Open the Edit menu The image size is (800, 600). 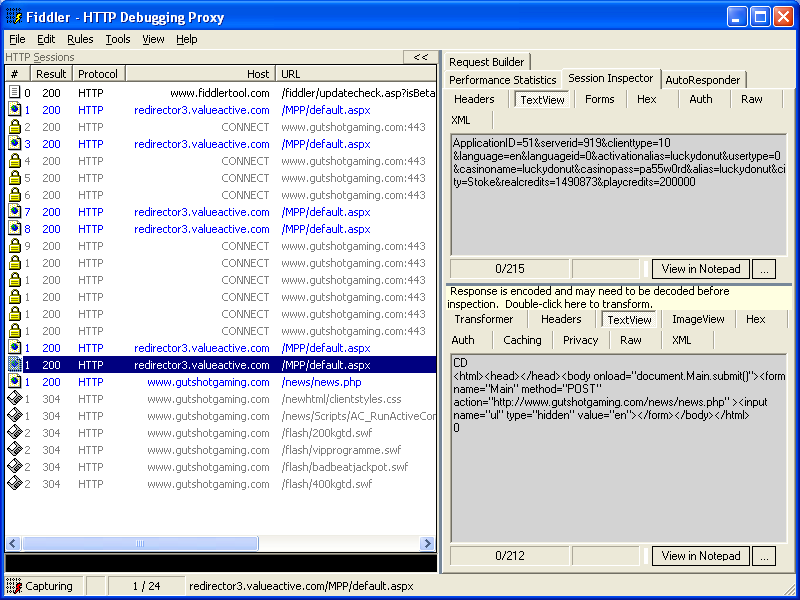pyautogui.click(x=46, y=39)
